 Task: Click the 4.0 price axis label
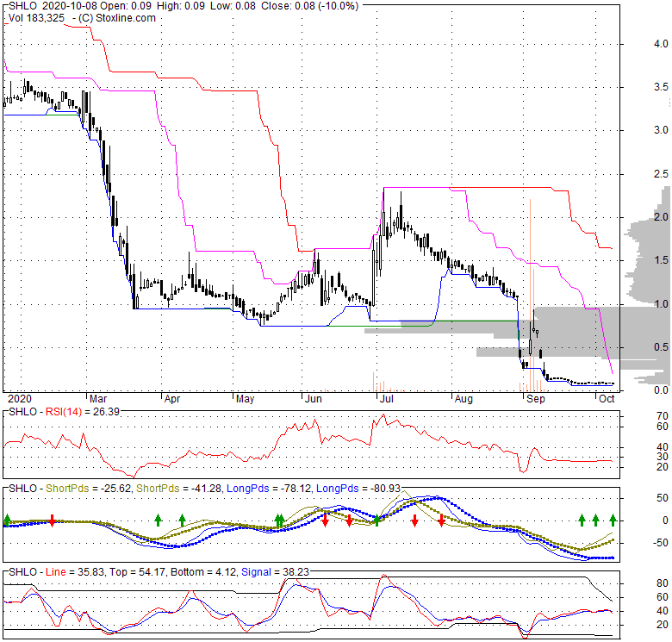[x=662, y=44]
